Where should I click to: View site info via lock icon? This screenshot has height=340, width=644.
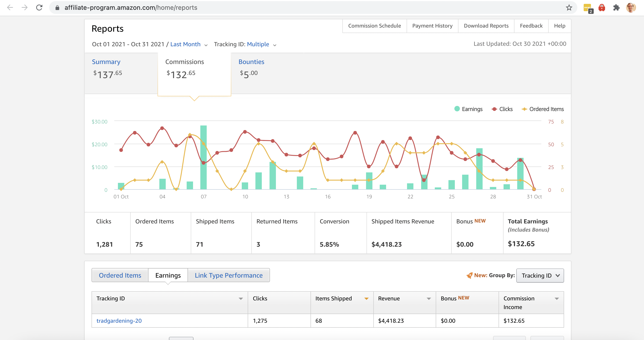click(57, 8)
